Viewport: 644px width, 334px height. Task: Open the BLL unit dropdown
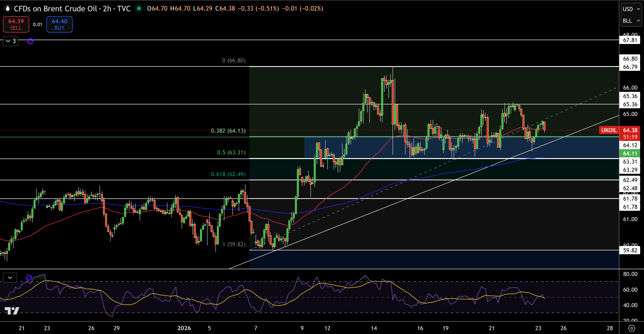[x=631, y=21]
